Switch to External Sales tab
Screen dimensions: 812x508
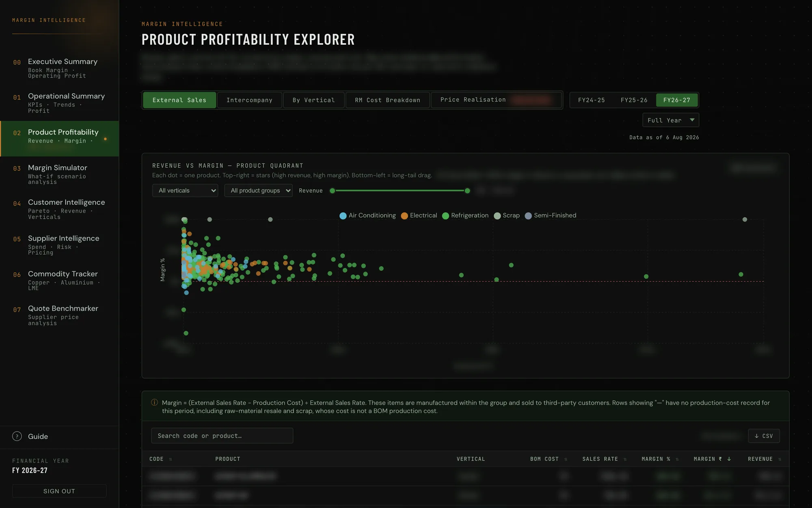coord(179,100)
